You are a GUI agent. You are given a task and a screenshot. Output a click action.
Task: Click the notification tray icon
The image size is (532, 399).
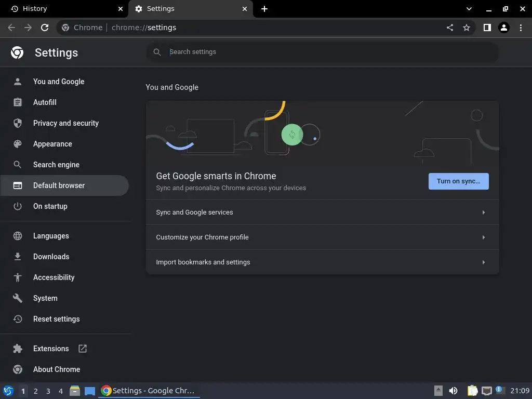[x=500, y=390]
